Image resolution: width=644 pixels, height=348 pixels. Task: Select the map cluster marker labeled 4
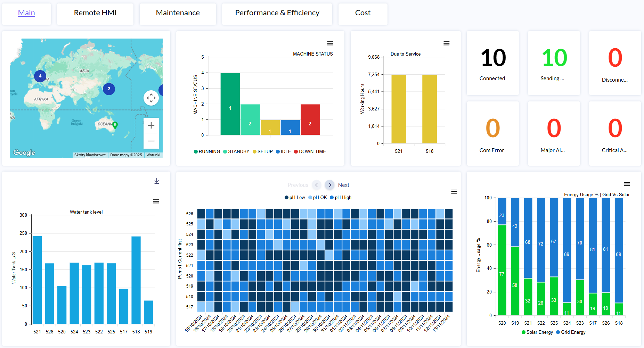(40, 76)
